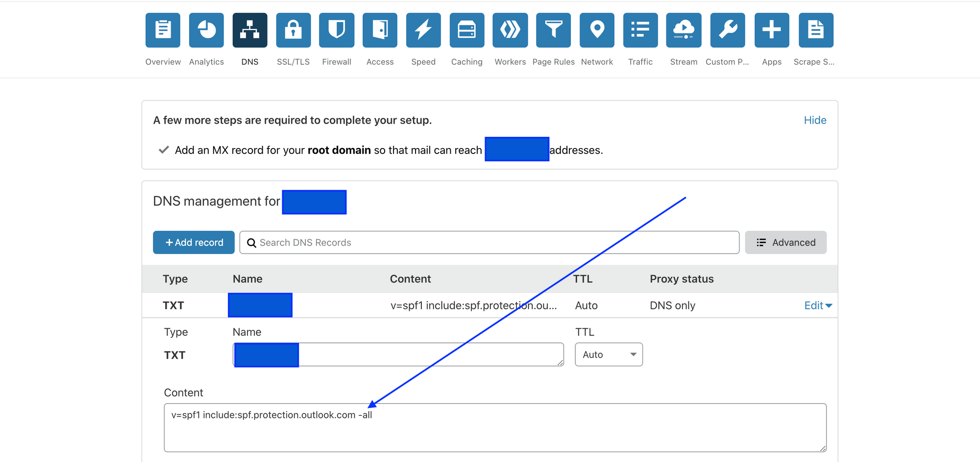The height and width of the screenshot is (462, 980).
Task: Open the Workers chevrons icon
Action: (x=510, y=30)
